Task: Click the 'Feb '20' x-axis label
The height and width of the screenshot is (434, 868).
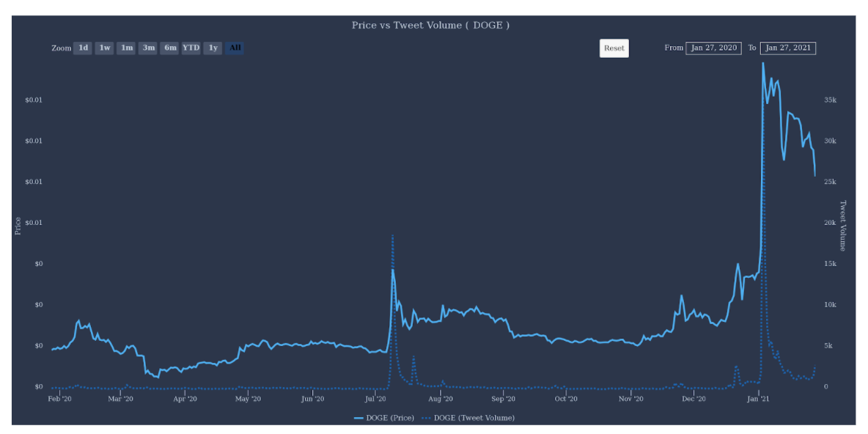Action: point(59,399)
